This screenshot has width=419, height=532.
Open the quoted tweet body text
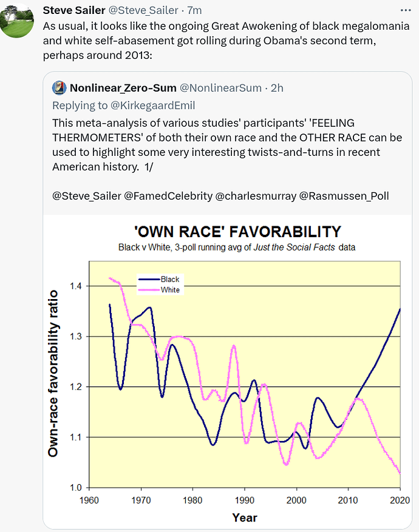coord(227,145)
